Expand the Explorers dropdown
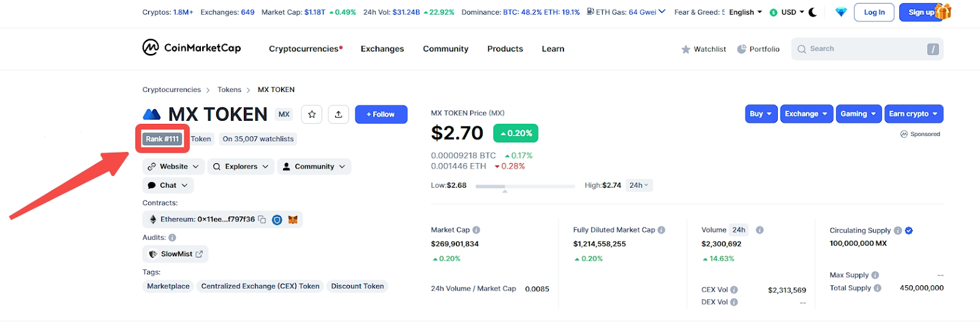Image resolution: width=980 pixels, height=325 pixels. (x=241, y=167)
